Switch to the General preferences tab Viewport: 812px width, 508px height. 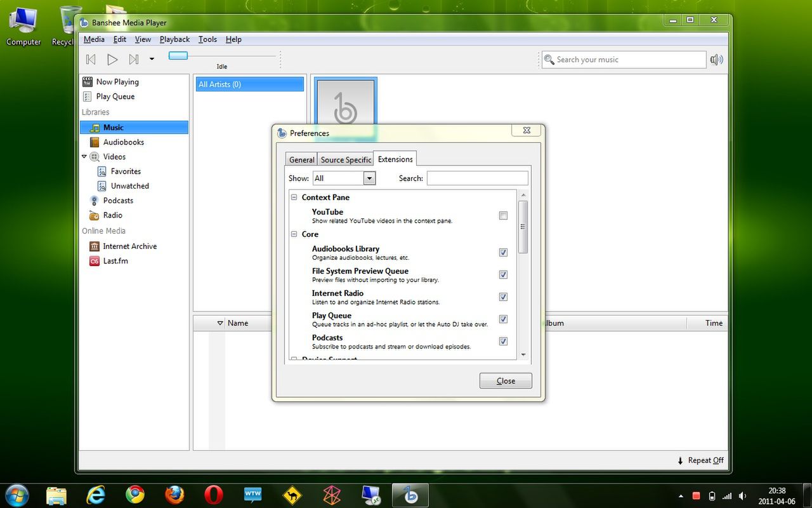pos(301,159)
